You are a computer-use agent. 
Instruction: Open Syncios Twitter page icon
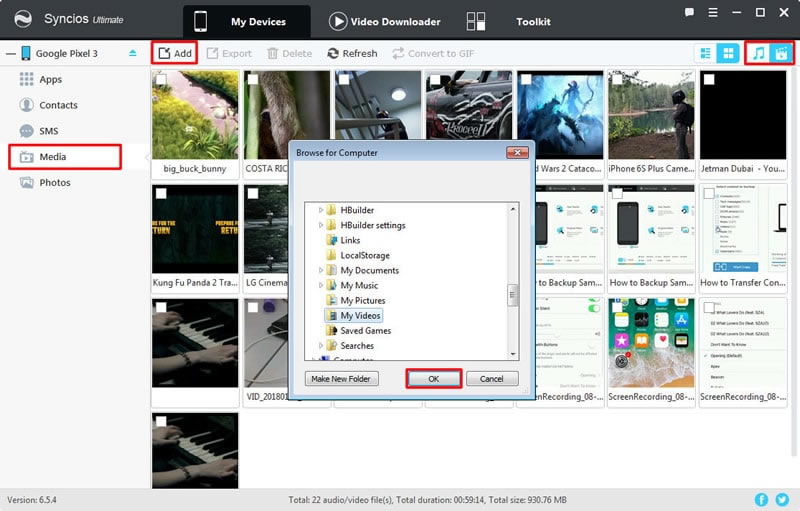pos(782,500)
